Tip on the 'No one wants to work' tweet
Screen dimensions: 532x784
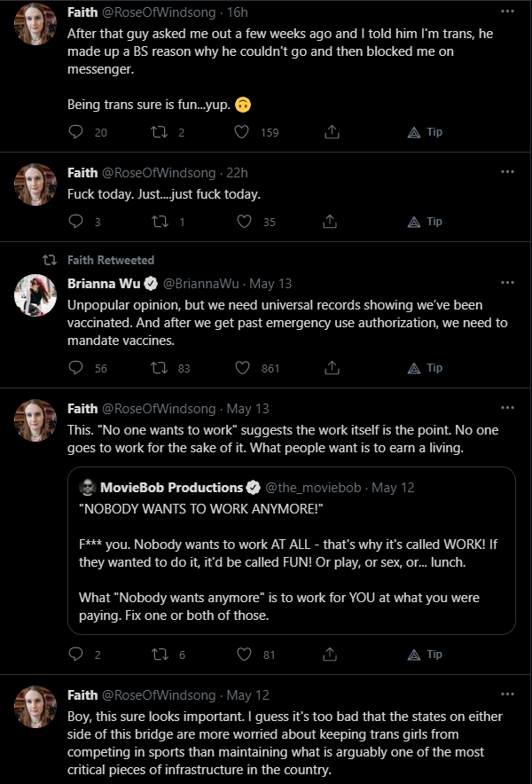(x=425, y=654)
